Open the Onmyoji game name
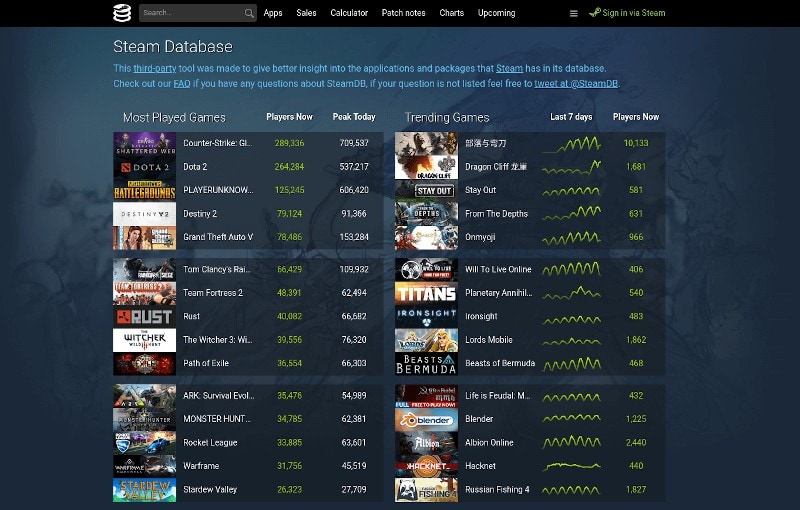 (x=480, y=237)
